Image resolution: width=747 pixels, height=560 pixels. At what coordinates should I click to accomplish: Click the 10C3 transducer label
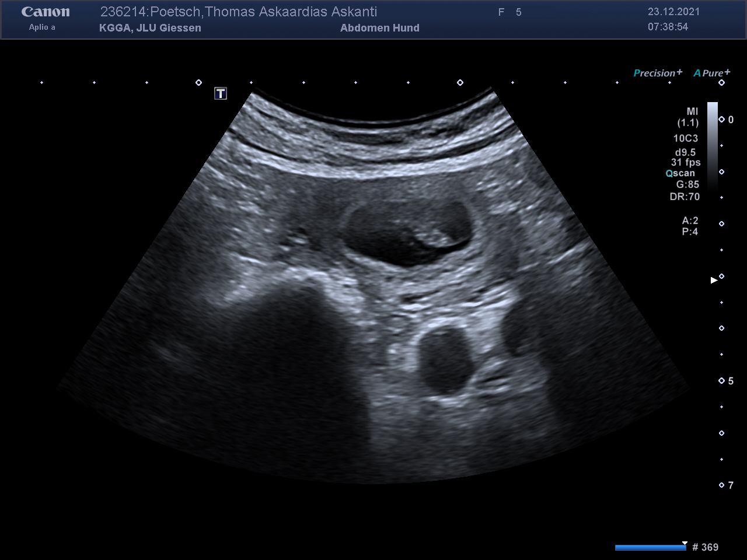point(685,138)
